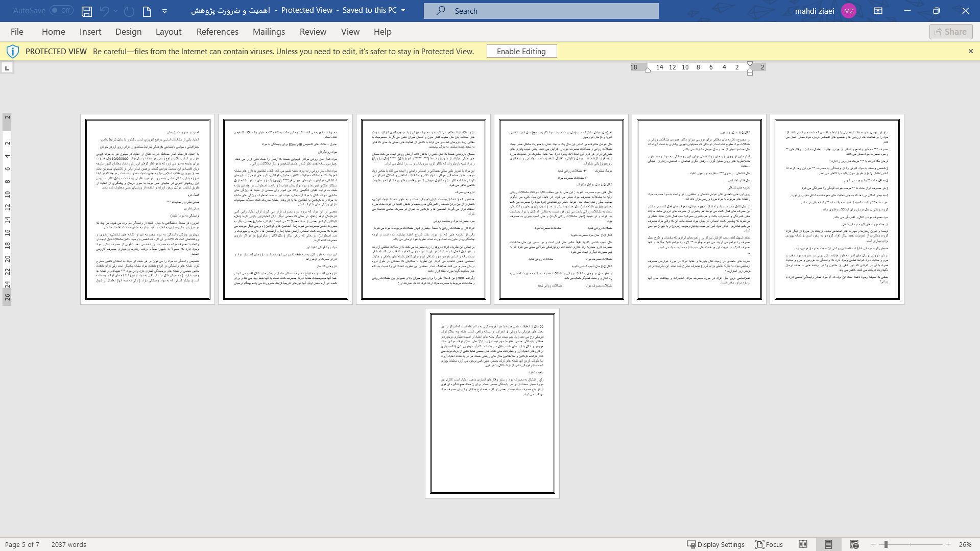Open the Undo history dropdown arrow
The image size is (980, 551).
(x=116, y=11)
